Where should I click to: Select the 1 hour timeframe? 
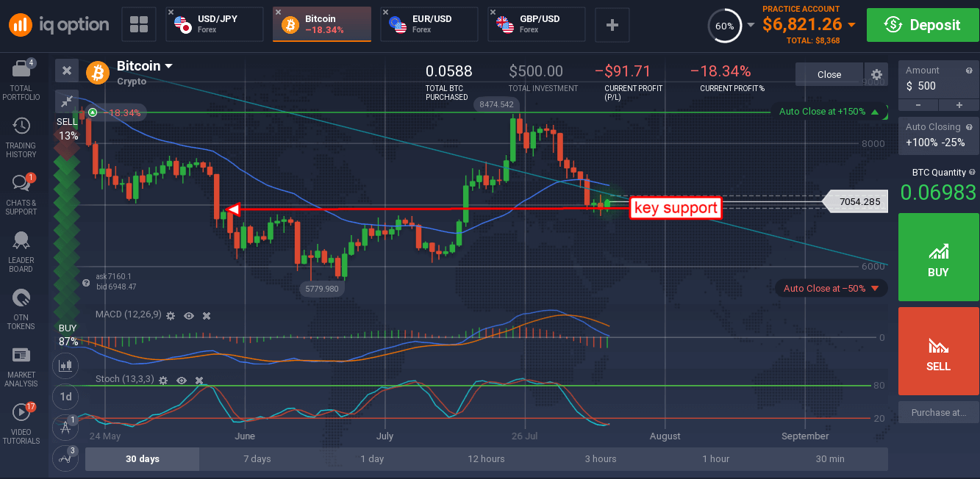[x=715, y=459]
